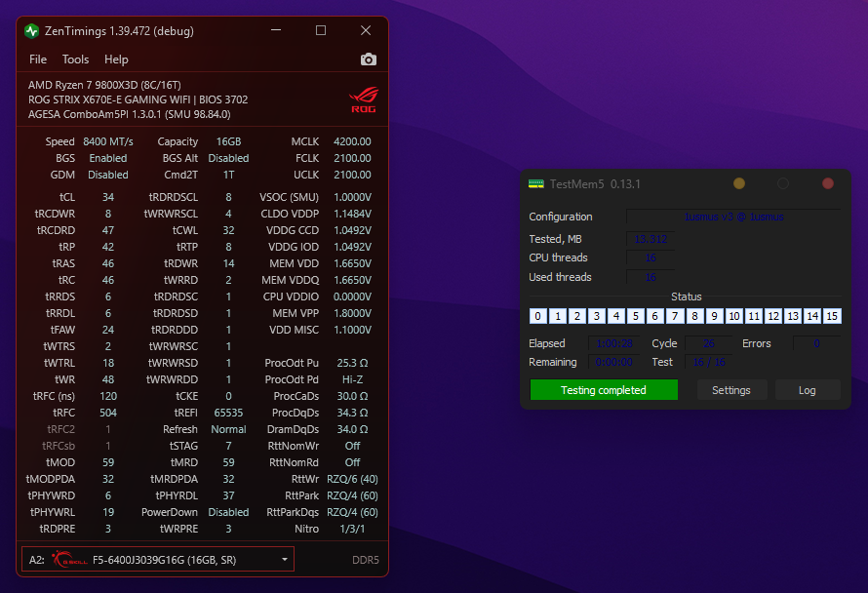Click the tCL value 34
This screenshot has width=868, height=593.
coord(108,197)
